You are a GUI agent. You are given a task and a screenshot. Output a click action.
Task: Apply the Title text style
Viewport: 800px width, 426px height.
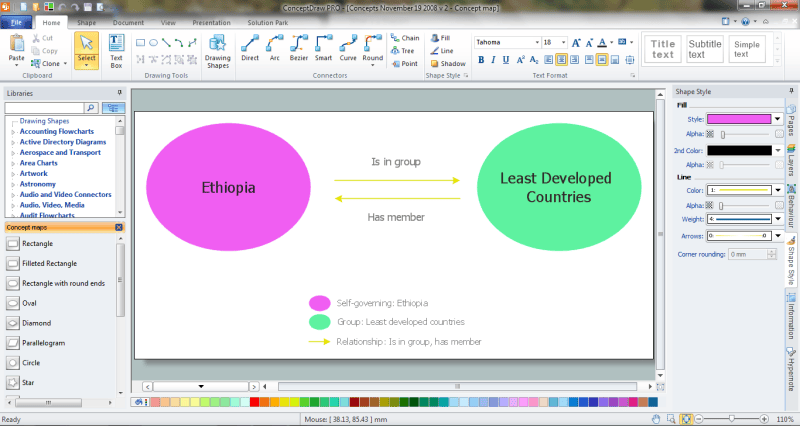pos(663,49)
